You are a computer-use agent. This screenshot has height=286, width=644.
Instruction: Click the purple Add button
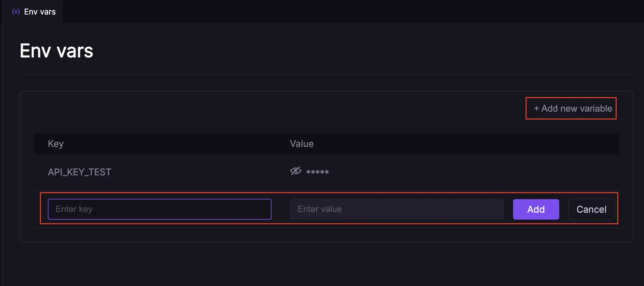[536, 209]
